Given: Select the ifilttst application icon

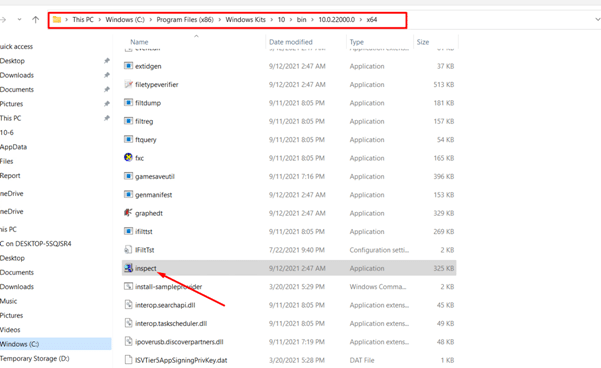Looking at the screenshot, I should coord(128,231).
